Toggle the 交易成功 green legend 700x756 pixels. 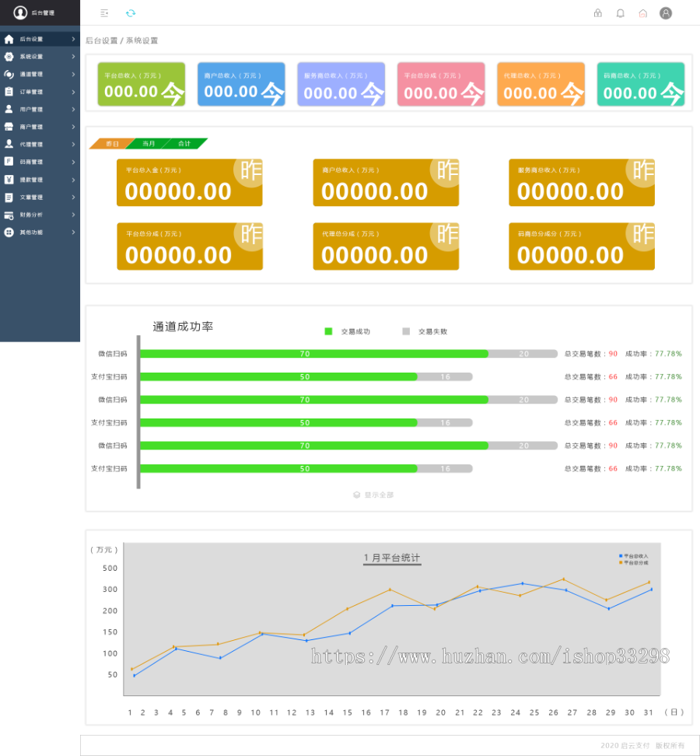[x=328, y=331]
